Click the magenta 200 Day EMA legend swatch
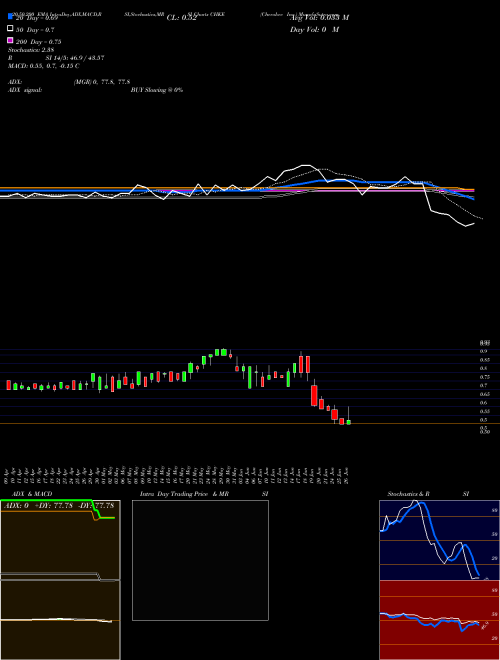Viewport: 500px width, 660px height. point(10,40)
